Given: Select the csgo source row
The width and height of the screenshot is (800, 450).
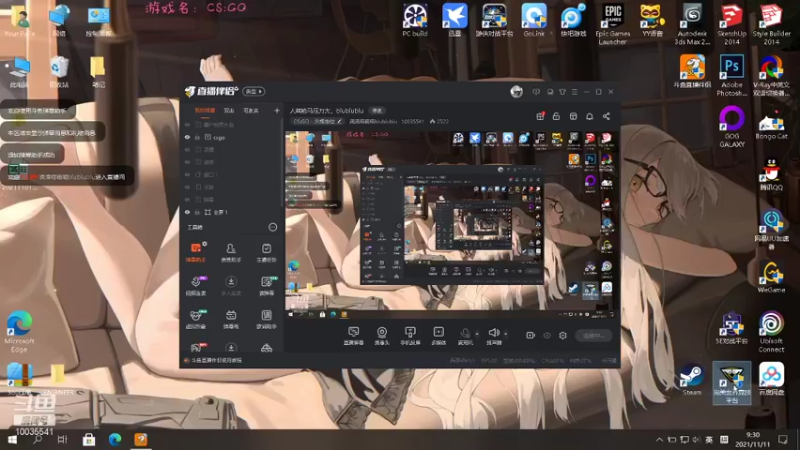Looking at the screenshot, I should click(232, 137).
